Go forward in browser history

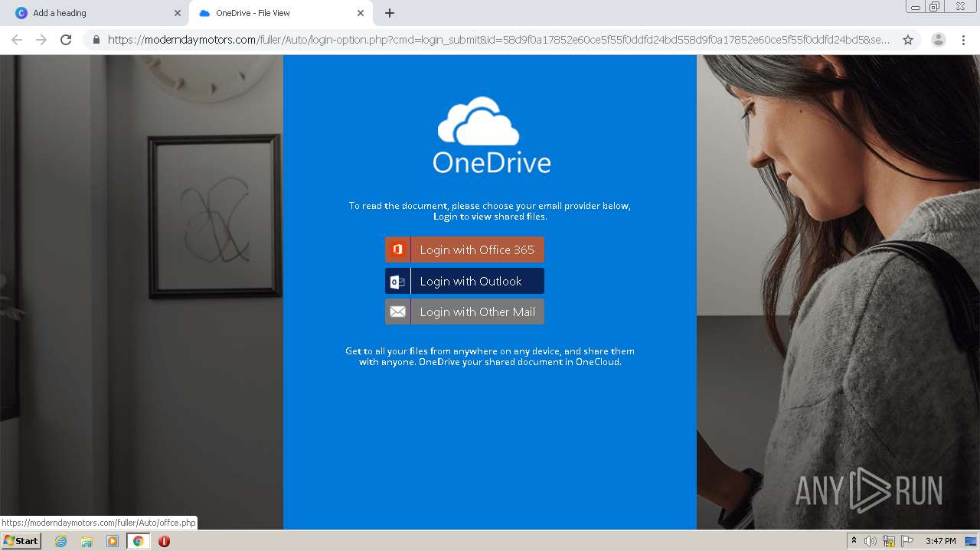(x=41, y=40)
